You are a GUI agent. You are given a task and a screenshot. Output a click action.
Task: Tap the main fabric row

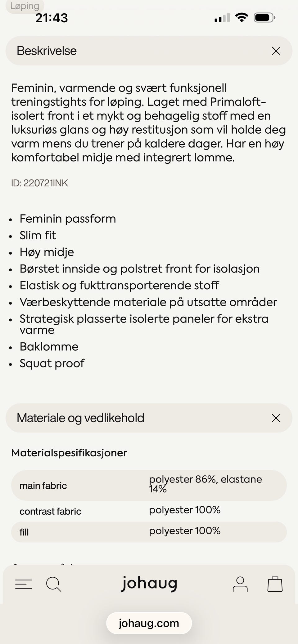pos(149,485)
